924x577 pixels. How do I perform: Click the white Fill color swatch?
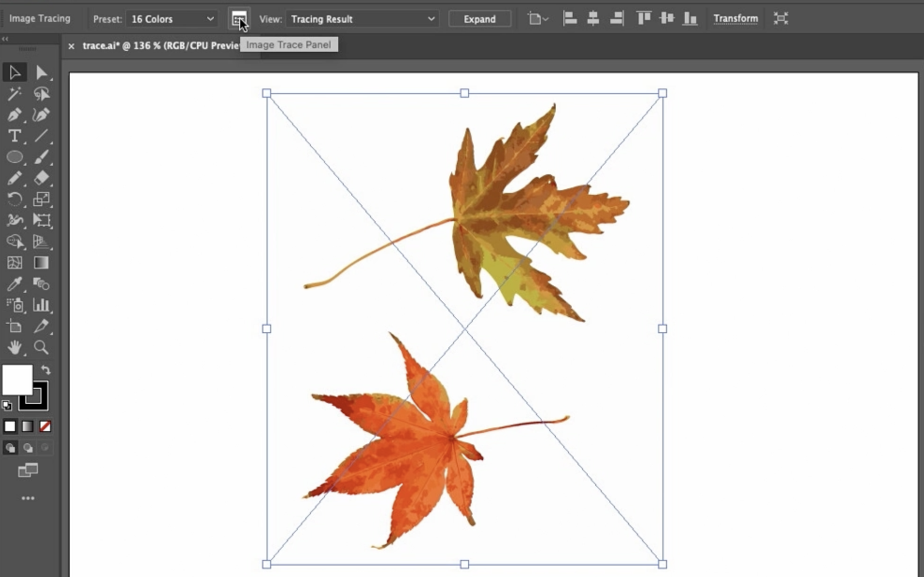click(x=17, y=379)
